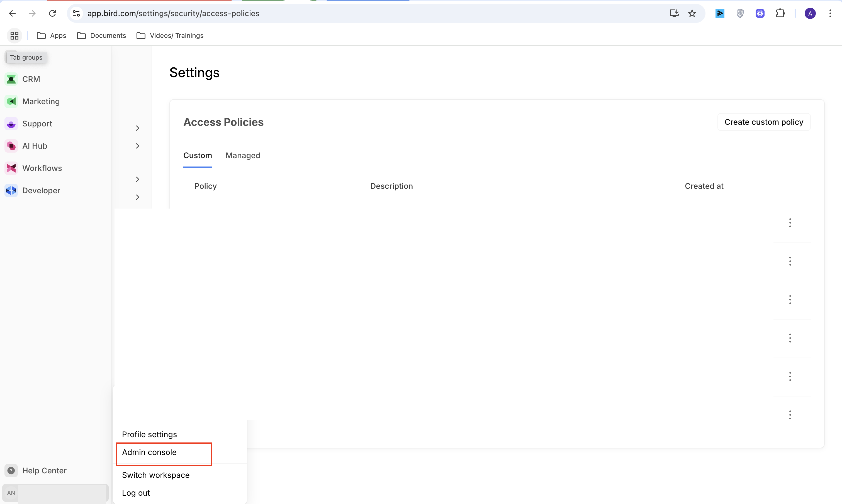Click the browser forward arrow
The height and width of the screenshot is (504, 842).
(x=32, y=13)
